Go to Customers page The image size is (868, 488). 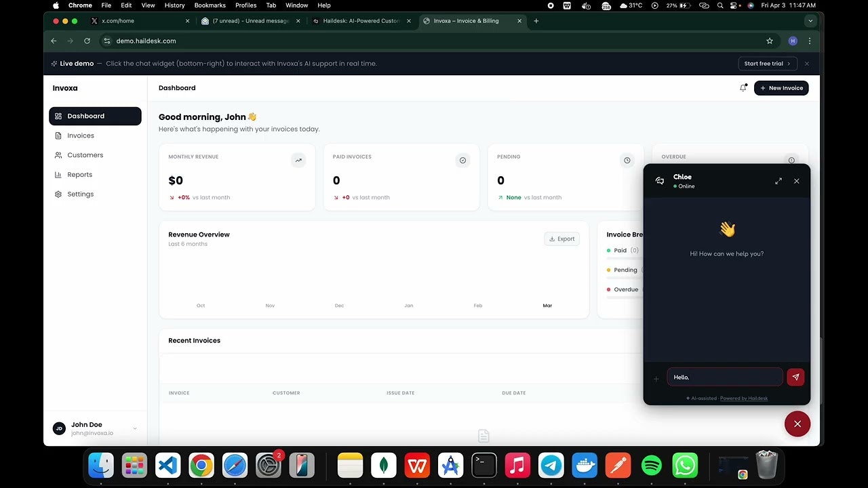[x=95, y=155]
